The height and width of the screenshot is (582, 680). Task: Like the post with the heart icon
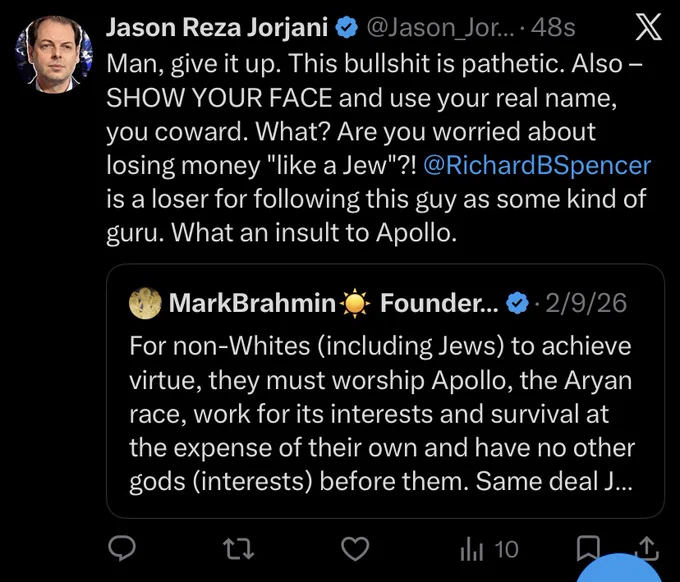355,549
